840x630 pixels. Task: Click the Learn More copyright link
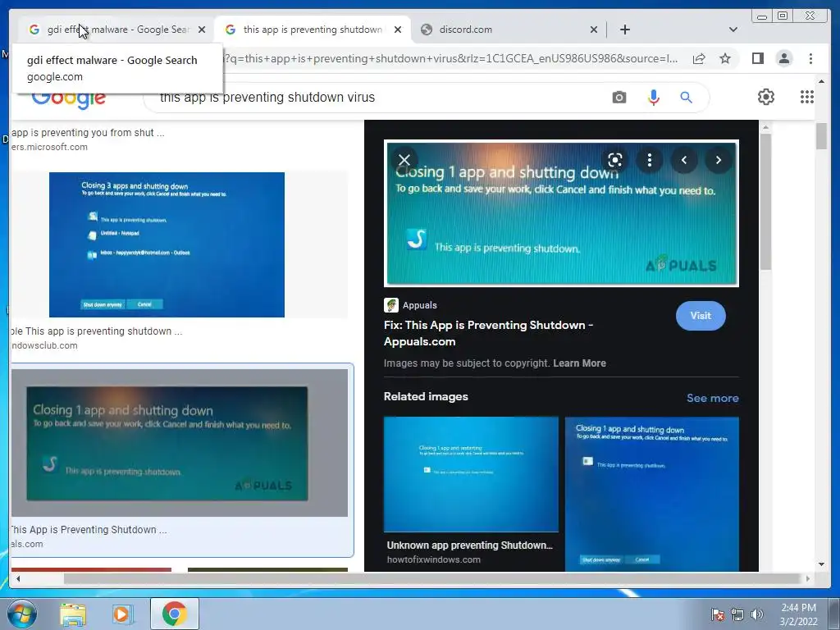tap(579, 363)
